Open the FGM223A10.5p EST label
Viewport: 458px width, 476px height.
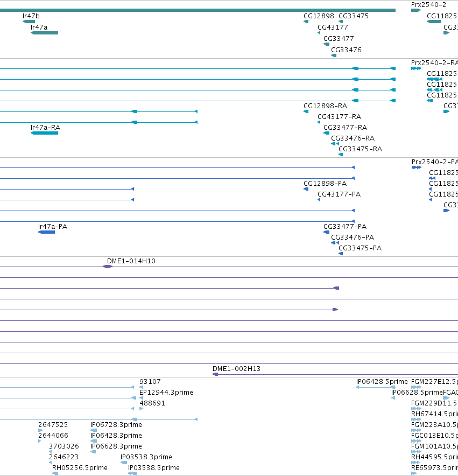[434, 425]
